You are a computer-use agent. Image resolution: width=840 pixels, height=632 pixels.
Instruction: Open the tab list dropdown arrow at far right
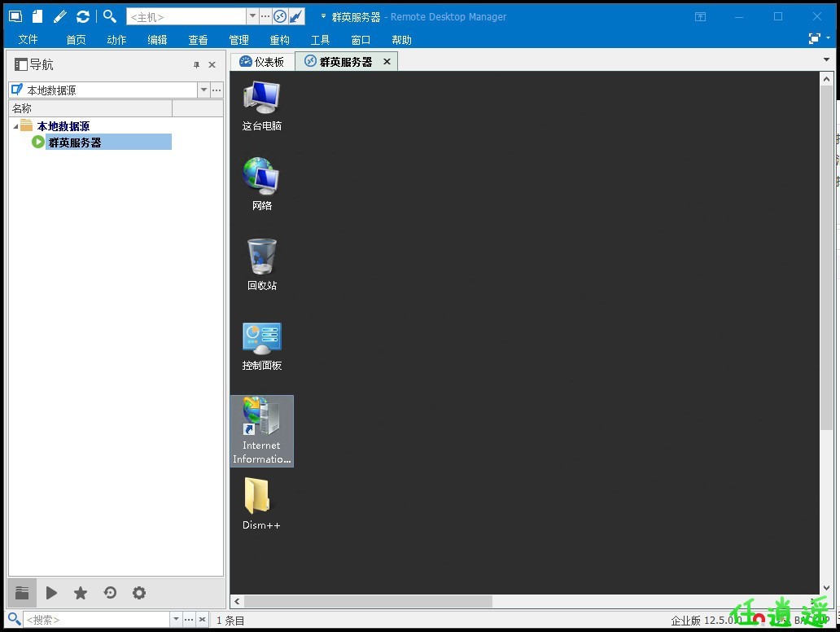[x=826, y=59]
